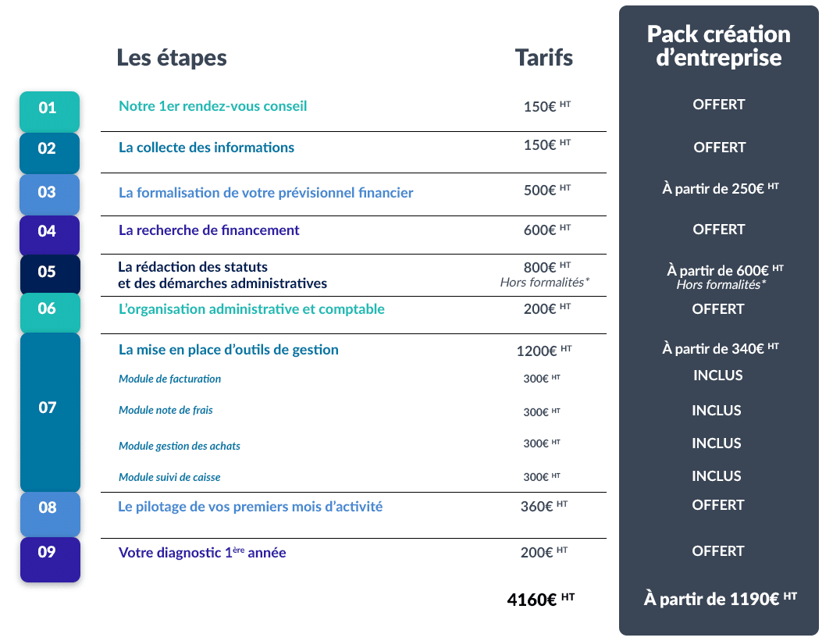The width and height of the screenshot is (840, 641).
Task: Select 'Module suivi de caisse' sub-item
Action: [175, 477]
